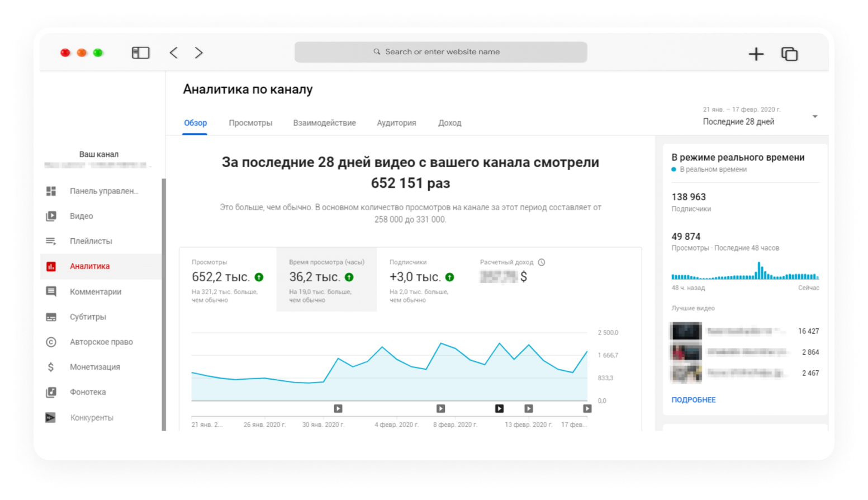Open video thumbnail with 2 864 views

pyautogui.click(x=686, y=352)
